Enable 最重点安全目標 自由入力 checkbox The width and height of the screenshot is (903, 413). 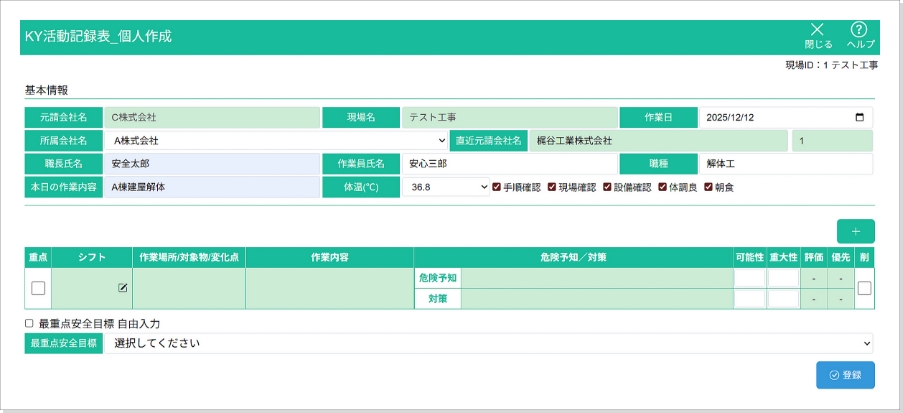(x=30, y=324)
